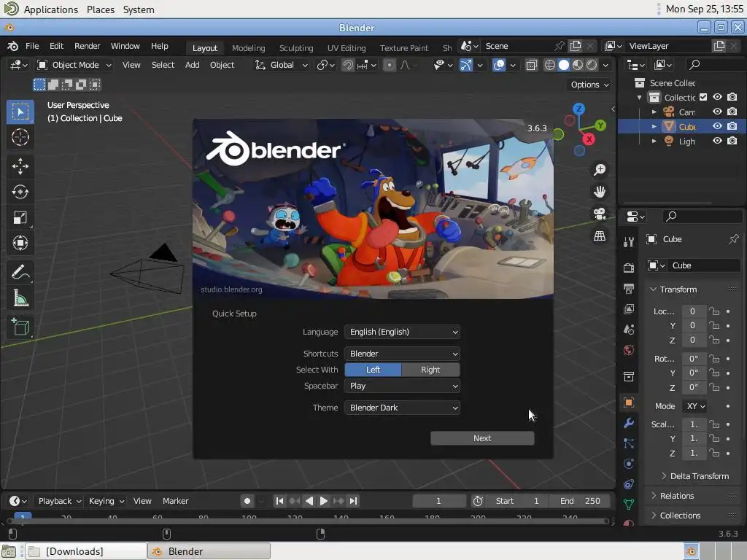Open the Spacebar action dropdown
The width and height of the screenshot is (747, 560).
[x=402, y=386]
